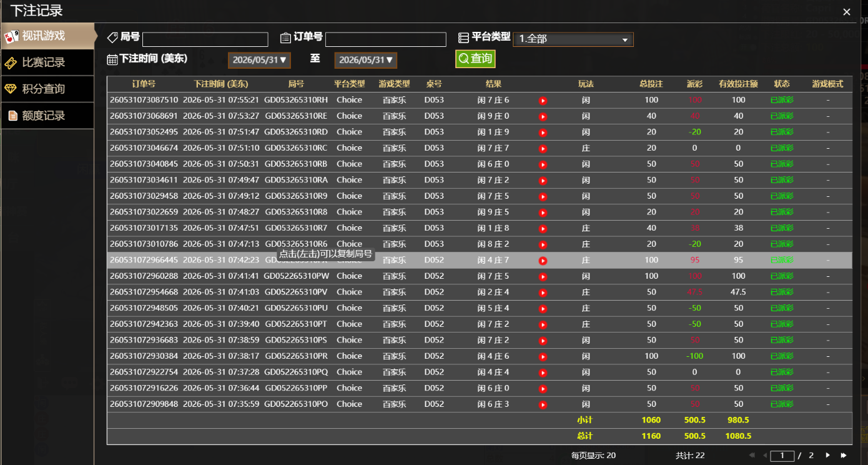Click the green 查询 search button

tap(475, 58)
